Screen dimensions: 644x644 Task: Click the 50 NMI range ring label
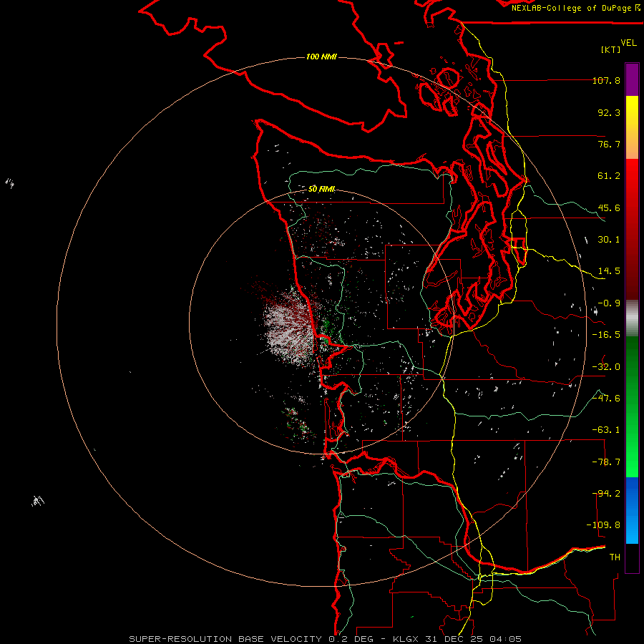pyautogui.click(x=321, y=189)
